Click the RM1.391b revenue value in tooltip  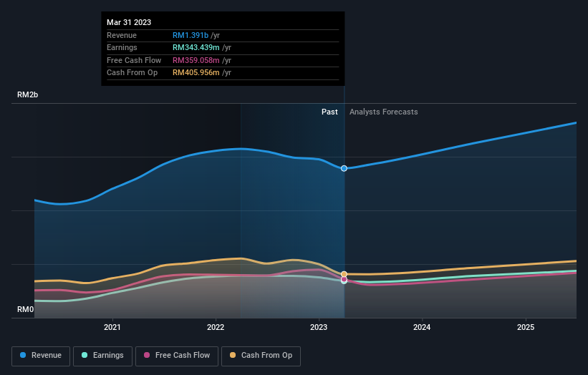[x=191, y=35]
